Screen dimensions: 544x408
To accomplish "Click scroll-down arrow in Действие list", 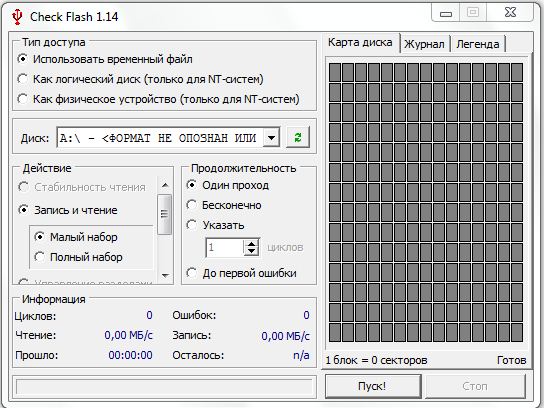I will (165, 276).
